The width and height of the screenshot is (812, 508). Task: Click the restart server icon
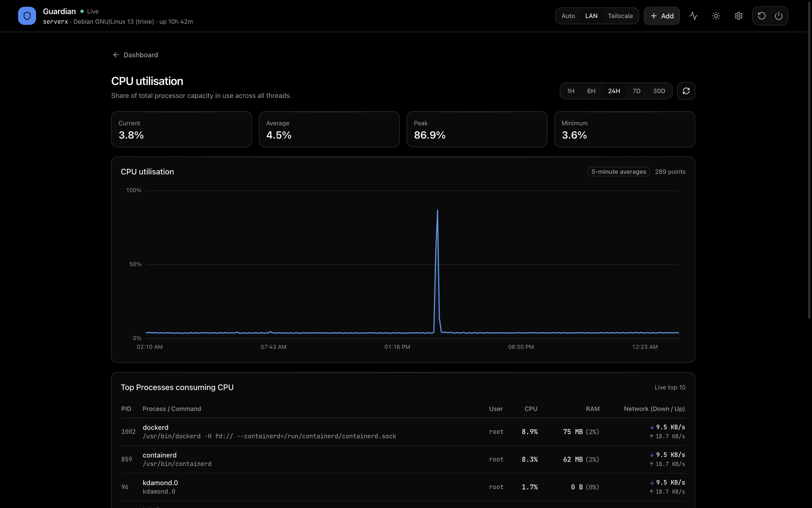point(762,16)
